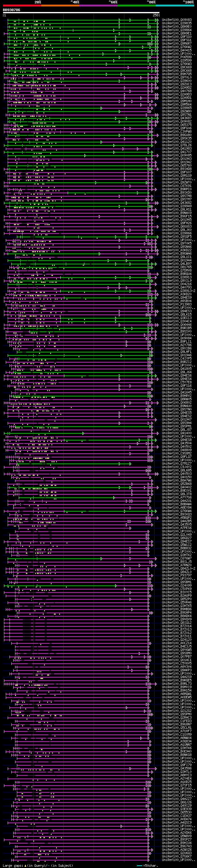Open UniRef100_Q7DLZ6 hit
Screen dimensions: 197x868
(177, 145)
